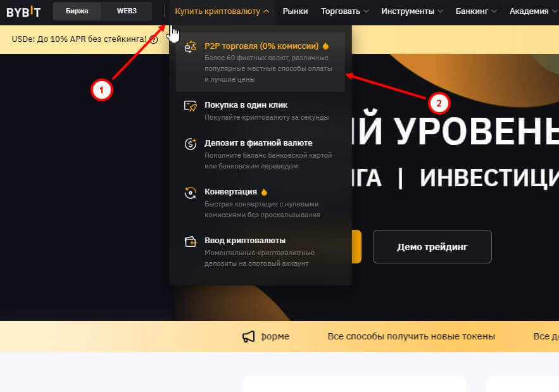
Task: Click the Депозит в фиатной валюте icon
Action: 191,144
